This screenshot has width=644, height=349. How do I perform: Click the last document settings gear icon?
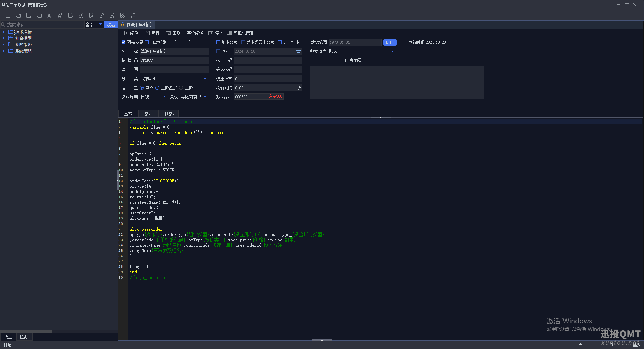tap(133, 15)
